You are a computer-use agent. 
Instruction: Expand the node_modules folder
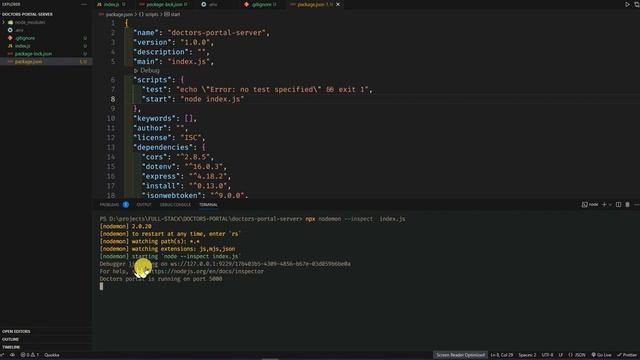pyautogui.click(x=4, y=22)
